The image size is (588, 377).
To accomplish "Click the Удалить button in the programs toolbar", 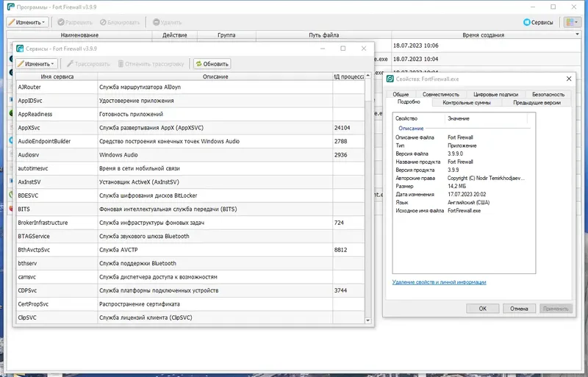I will point(168,22).
